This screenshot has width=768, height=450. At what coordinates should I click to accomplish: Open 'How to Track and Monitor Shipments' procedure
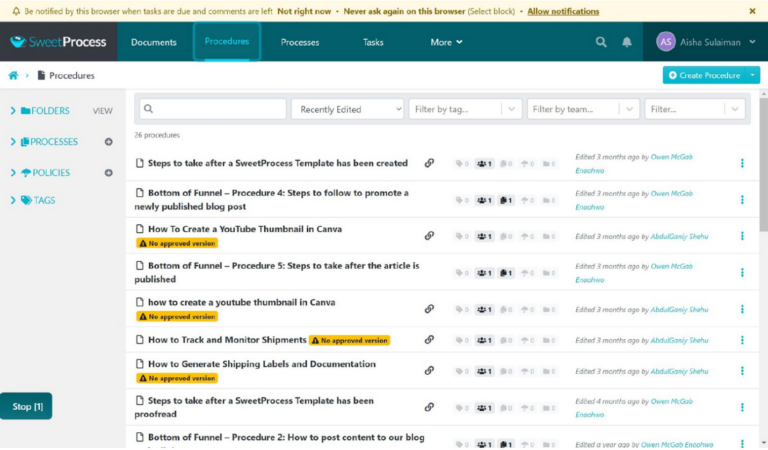click(227, 339)
